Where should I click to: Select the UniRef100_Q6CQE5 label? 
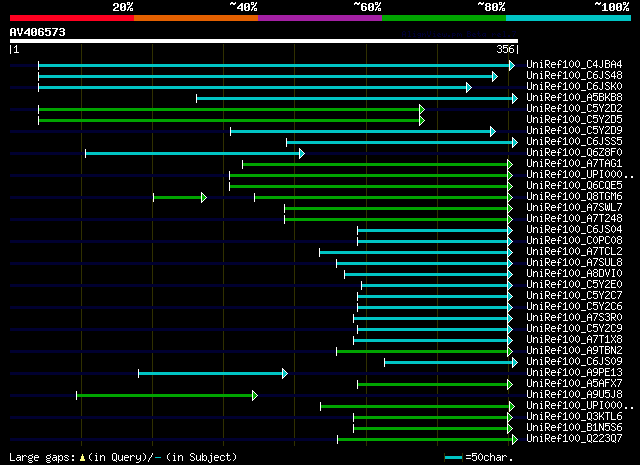coord(574,186)
